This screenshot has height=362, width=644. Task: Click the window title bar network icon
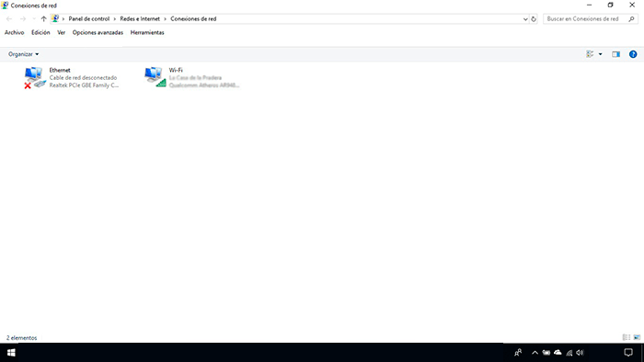click(5, 6)
